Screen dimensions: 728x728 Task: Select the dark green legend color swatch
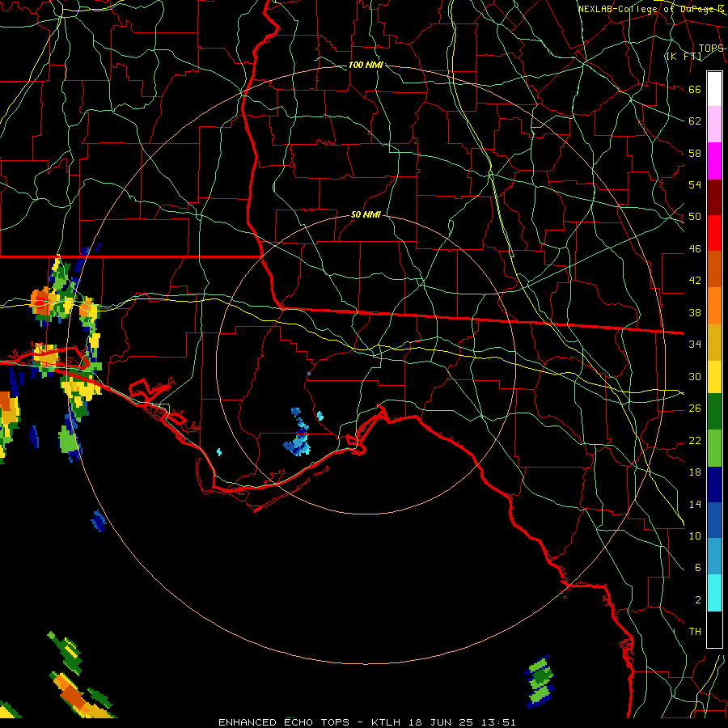[x=714, y=412]
